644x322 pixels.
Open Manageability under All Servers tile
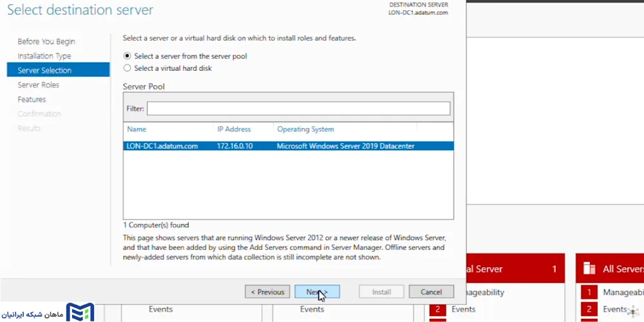point(623,292)
